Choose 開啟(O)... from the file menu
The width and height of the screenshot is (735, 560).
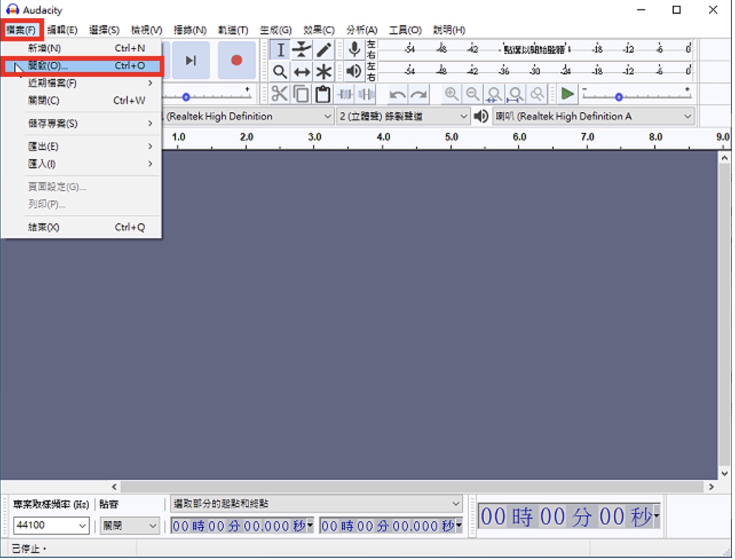tap(81, 66)
